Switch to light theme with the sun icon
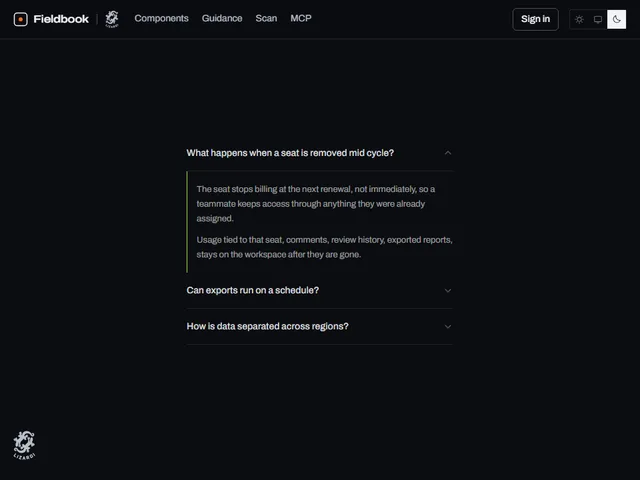This screenshot has width=640, height=480. 579,19
